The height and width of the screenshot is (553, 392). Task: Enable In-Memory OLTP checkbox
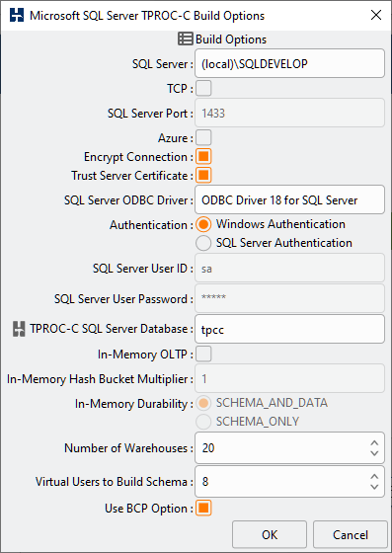(x=203, y=355)
